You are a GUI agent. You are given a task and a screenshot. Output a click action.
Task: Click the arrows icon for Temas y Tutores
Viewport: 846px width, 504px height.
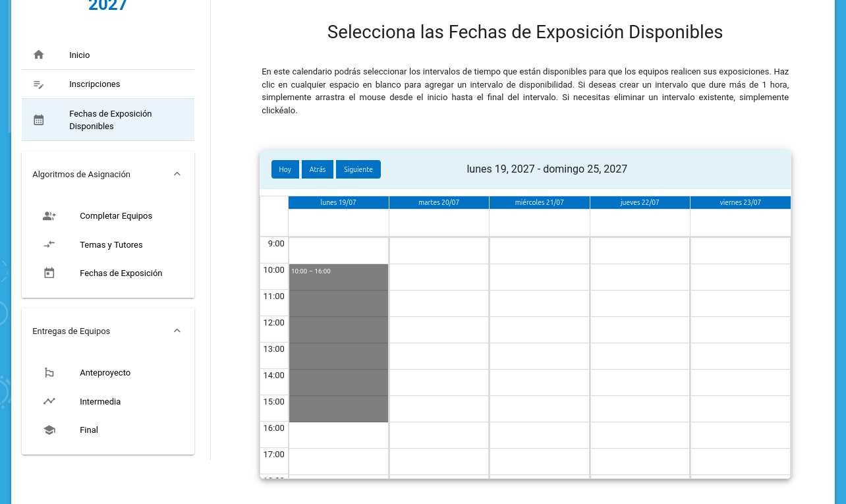point(49,244)
